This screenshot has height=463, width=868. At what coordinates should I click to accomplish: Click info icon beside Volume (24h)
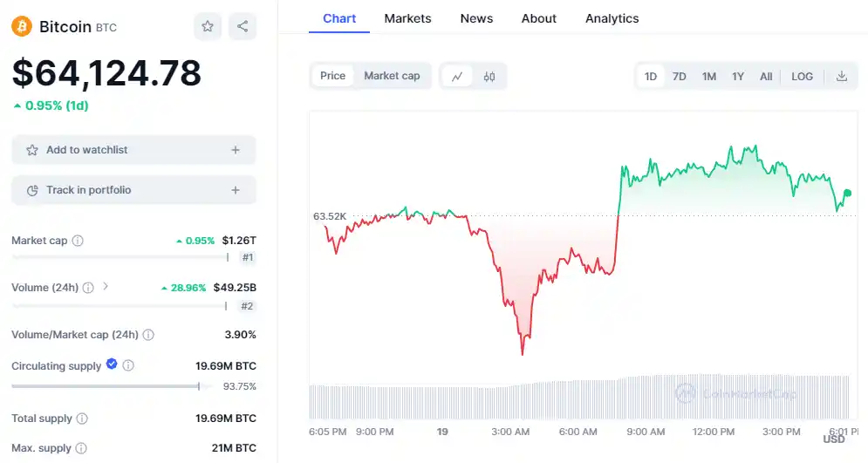click(88, 288)
